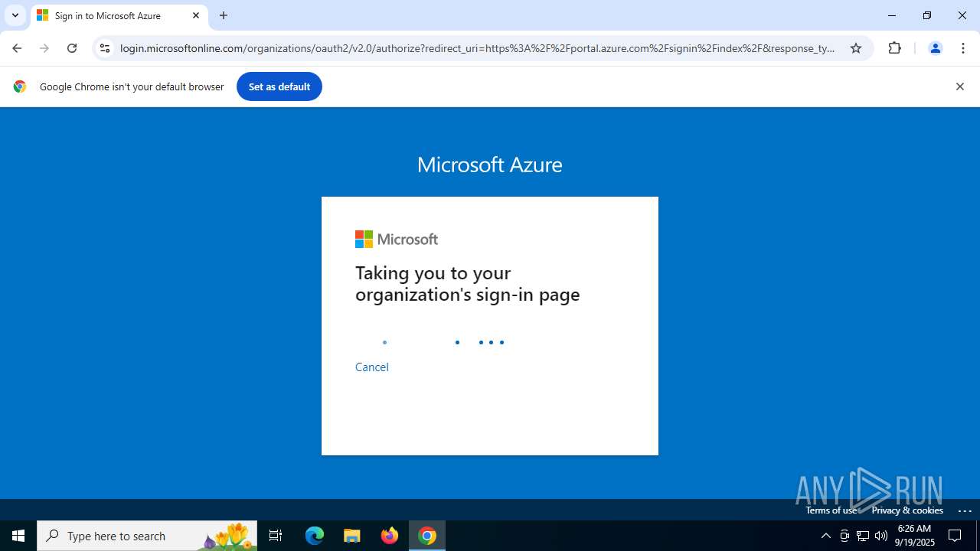
Task: Open the Privacy & cookies link
Action: pos(907,510)
